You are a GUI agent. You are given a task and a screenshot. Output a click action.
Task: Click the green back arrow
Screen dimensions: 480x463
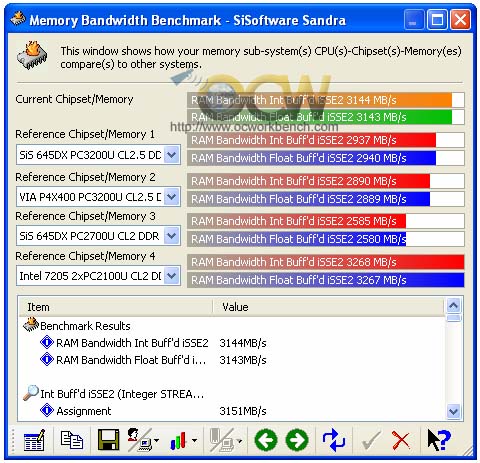(266, 440)
